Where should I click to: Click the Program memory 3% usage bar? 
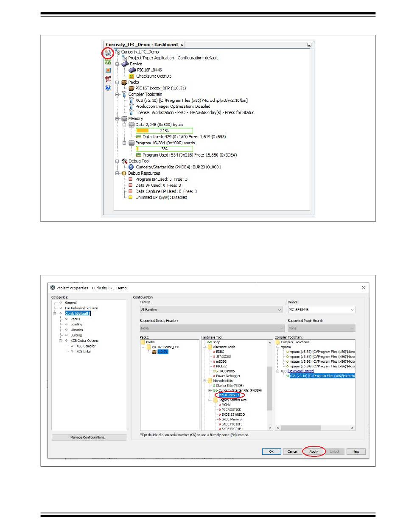click(x=164, y=149)
